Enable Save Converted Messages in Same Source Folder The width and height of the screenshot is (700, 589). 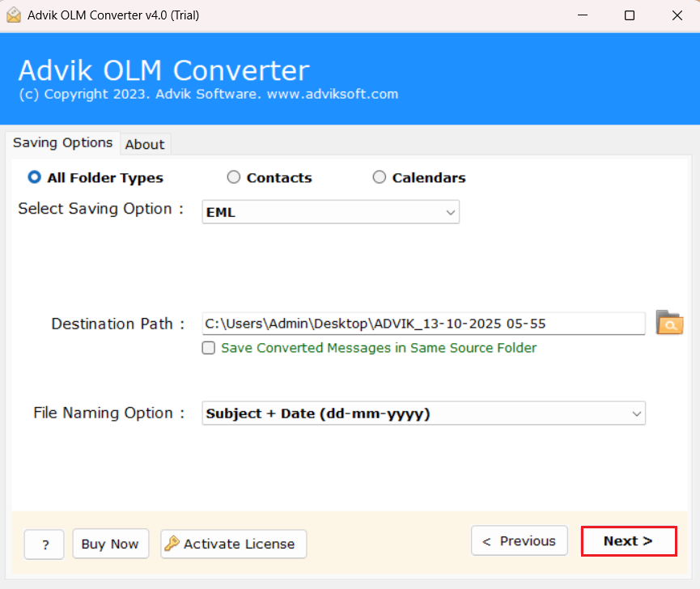pos(209,348)
